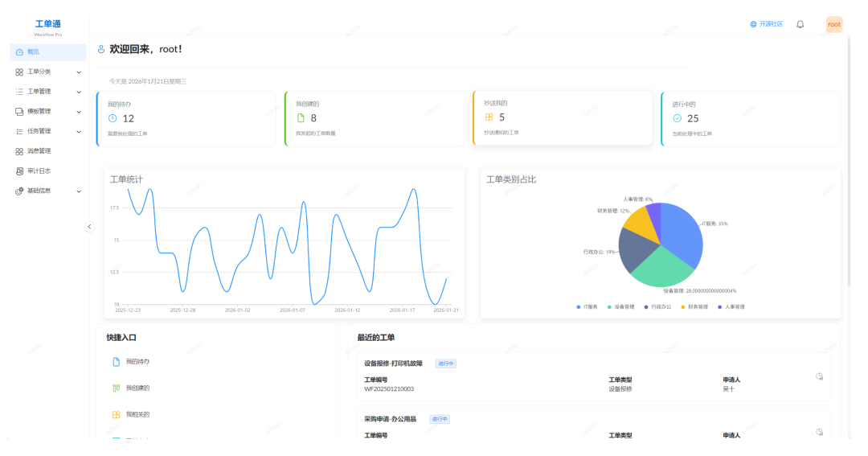Toggle 设备管理 series in pie legend

621,307
